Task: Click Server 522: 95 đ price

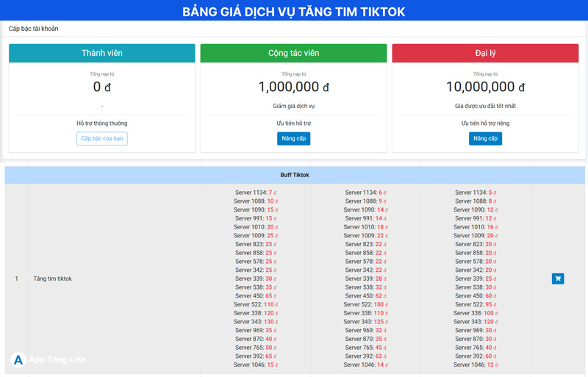Action: click(476, 304)
